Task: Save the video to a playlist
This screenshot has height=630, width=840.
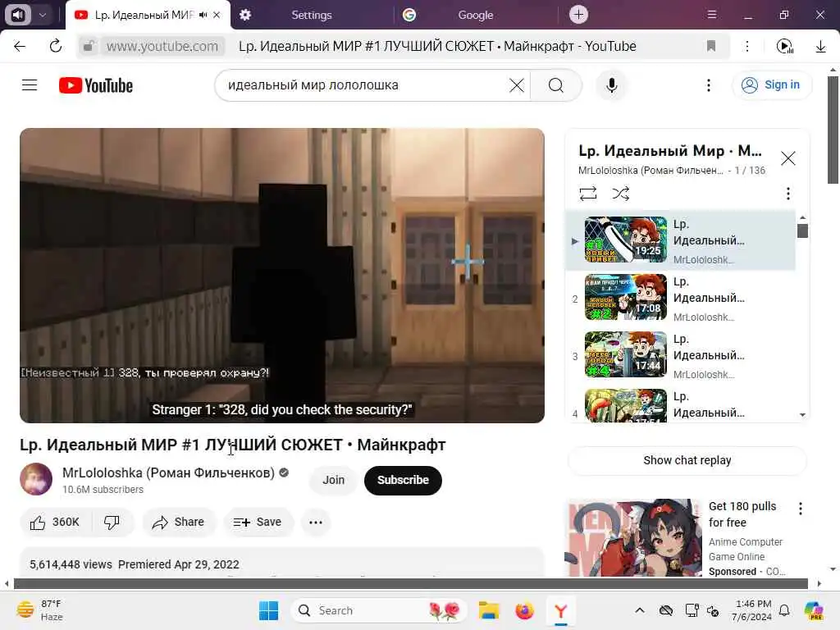Action: 258,522
